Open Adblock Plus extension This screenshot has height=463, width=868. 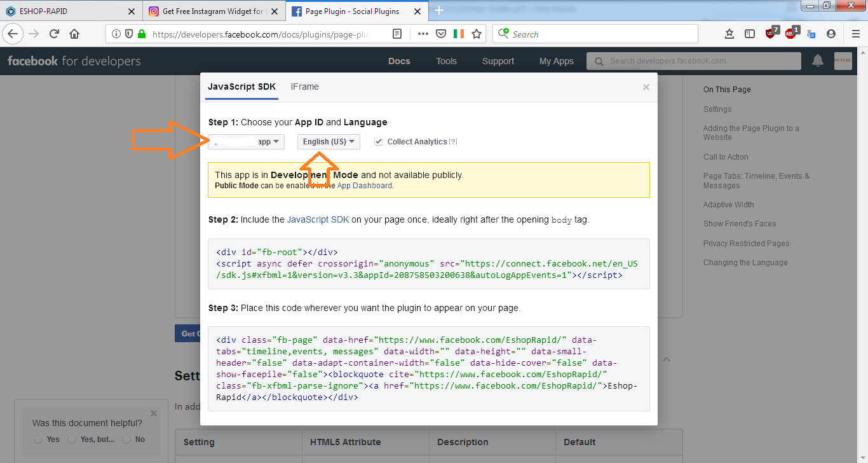tap(791, 33)
